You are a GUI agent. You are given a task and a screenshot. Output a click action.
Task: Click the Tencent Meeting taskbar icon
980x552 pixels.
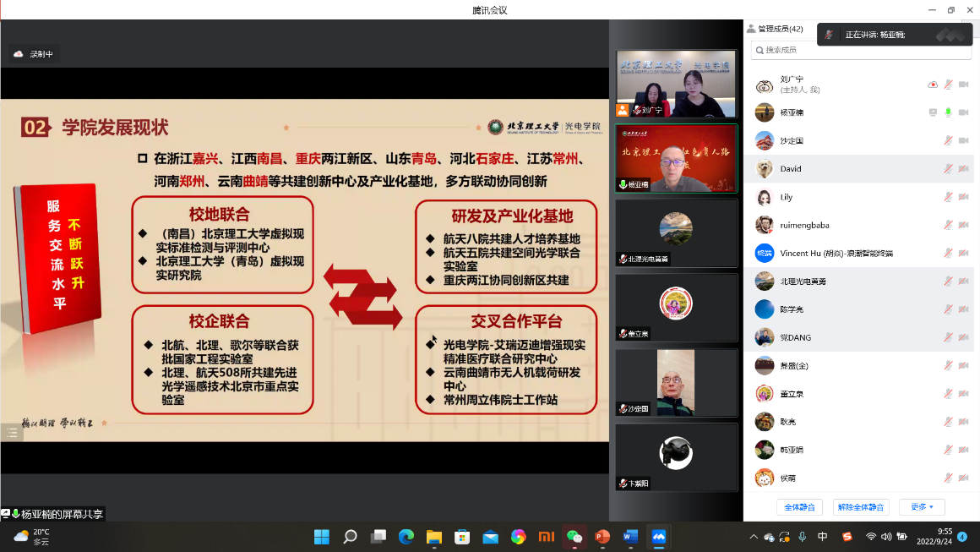658,537
